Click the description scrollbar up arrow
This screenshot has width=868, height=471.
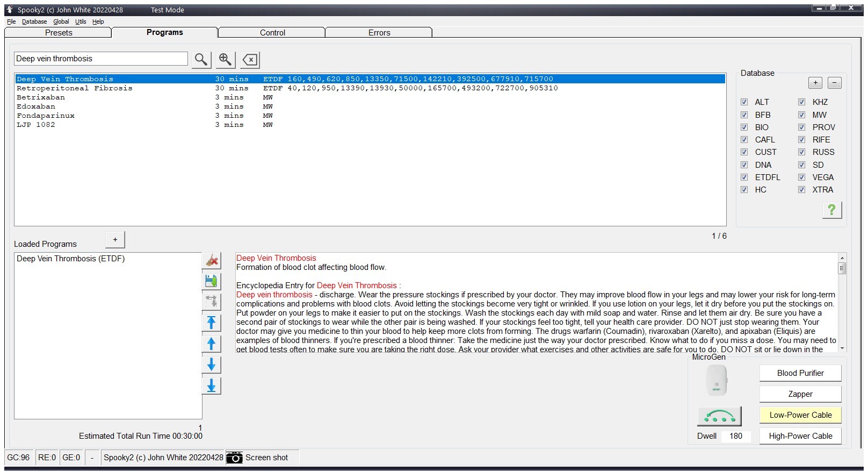(842, 257)
